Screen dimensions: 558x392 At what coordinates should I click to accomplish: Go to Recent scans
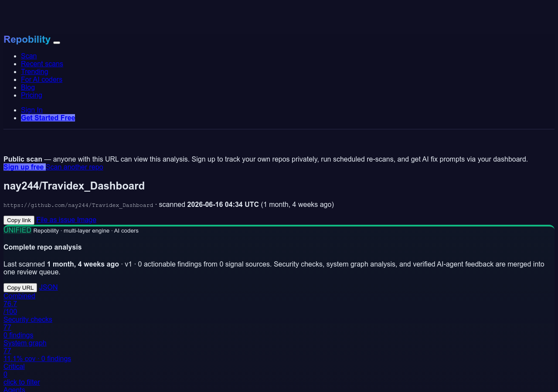(x=42, y=64)
